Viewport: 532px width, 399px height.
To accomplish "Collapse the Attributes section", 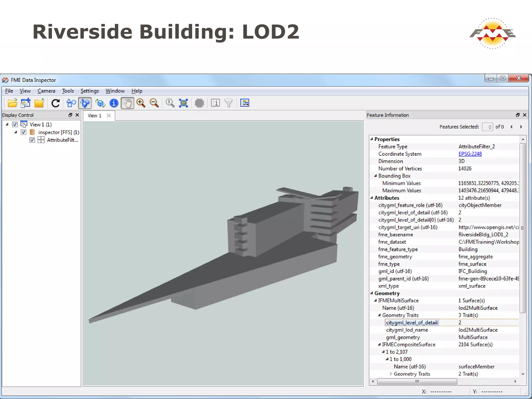I will pyautogui.click(x=372, y=198).
